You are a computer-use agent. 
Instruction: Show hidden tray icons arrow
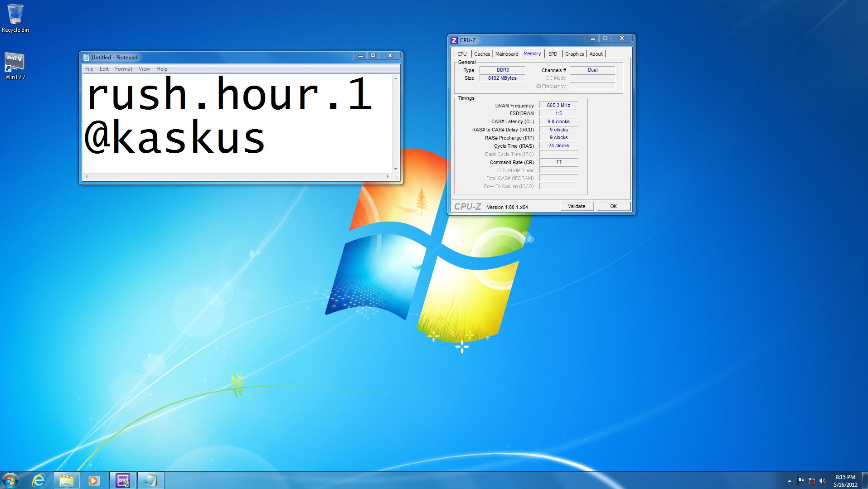tap(790, 481)
